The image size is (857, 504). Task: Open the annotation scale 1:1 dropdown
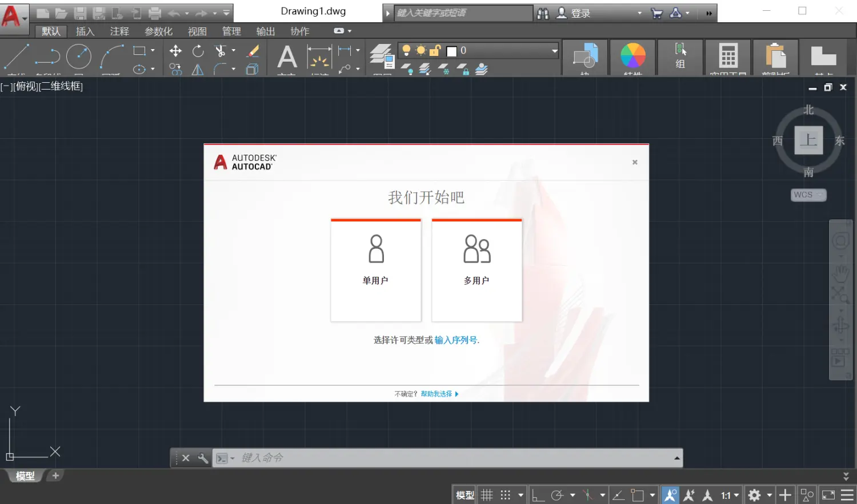[x=730, y=495]
